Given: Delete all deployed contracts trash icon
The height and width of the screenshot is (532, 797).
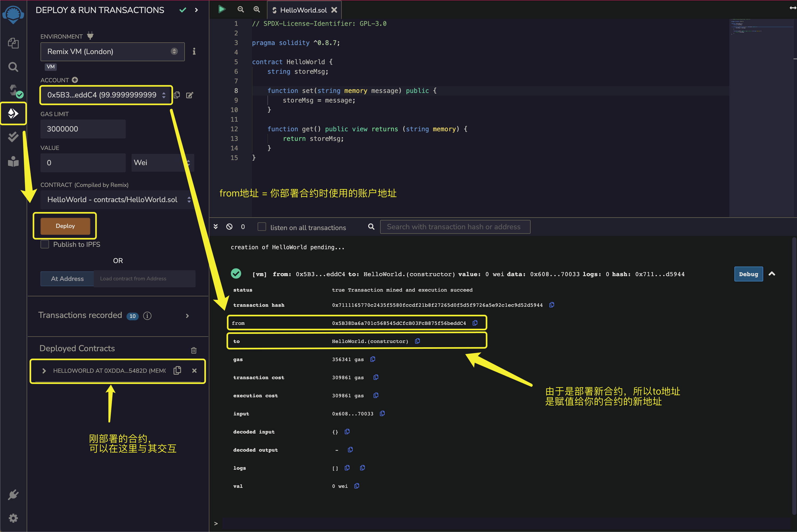Looking at the screenshot, I should [x=193, y=350].
